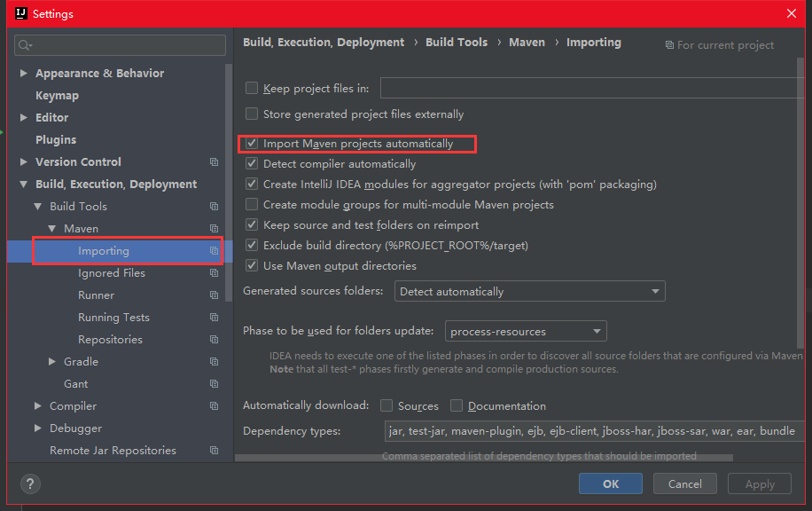This screenshot has height=511, width=812.
Task: Click the IntelliJ IDEA logo in title bar
Action: coord(20,13)
